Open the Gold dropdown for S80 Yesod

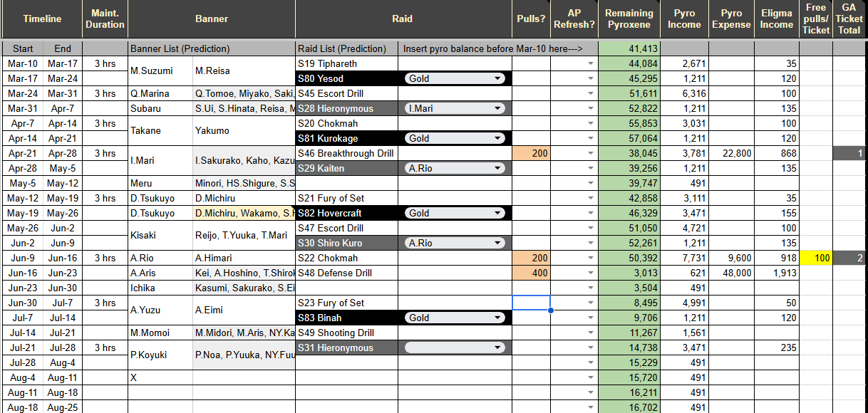coord(454,78)
